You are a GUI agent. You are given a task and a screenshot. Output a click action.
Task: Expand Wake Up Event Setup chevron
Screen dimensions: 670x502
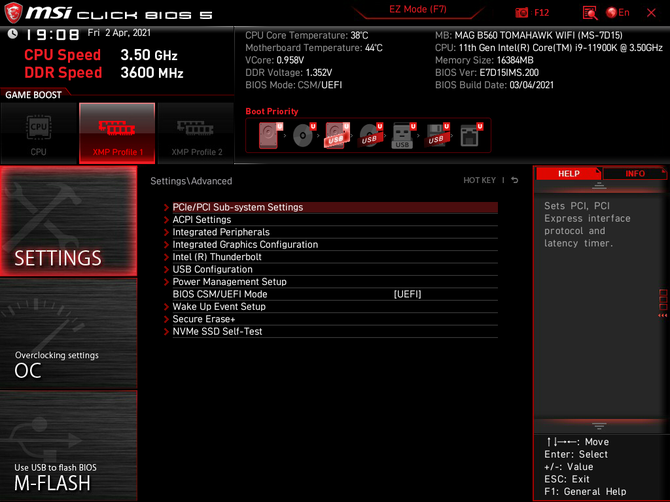tap(167, 306)
